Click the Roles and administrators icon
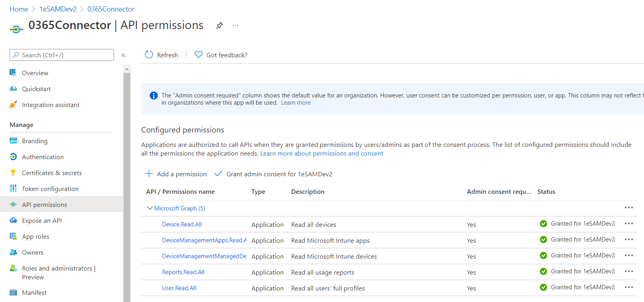The width and height of the screenshot is (644, 302). click(13, 268)
